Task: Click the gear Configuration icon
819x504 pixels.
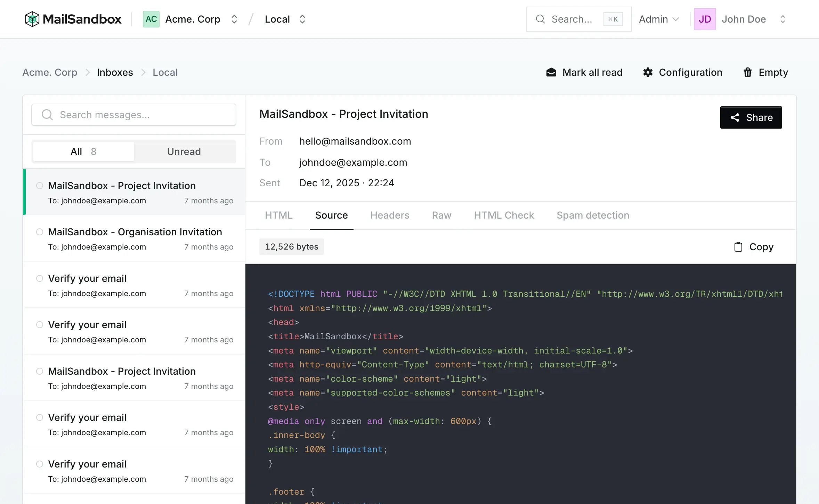Action: pyautogui.click(x=648, y=72)
